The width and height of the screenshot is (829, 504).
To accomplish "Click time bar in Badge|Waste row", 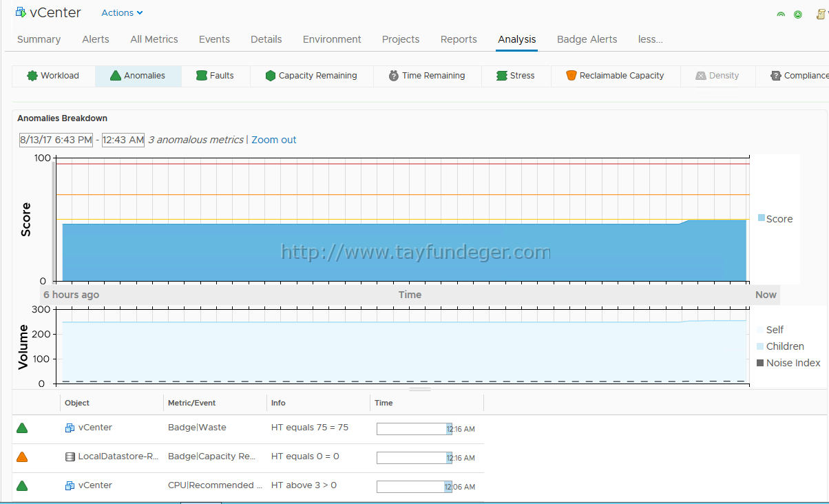I will point(414,429).
